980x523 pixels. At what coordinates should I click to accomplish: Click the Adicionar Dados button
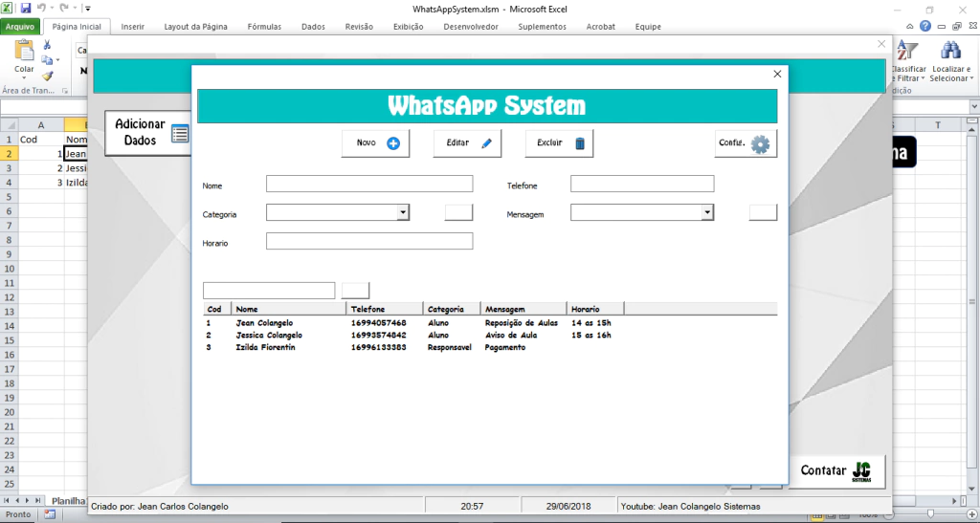pyautogui.click(x=149, y=132)
